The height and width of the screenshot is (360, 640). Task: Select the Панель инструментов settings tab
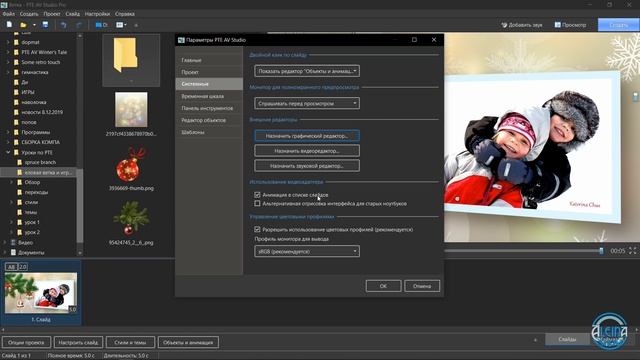209,108
